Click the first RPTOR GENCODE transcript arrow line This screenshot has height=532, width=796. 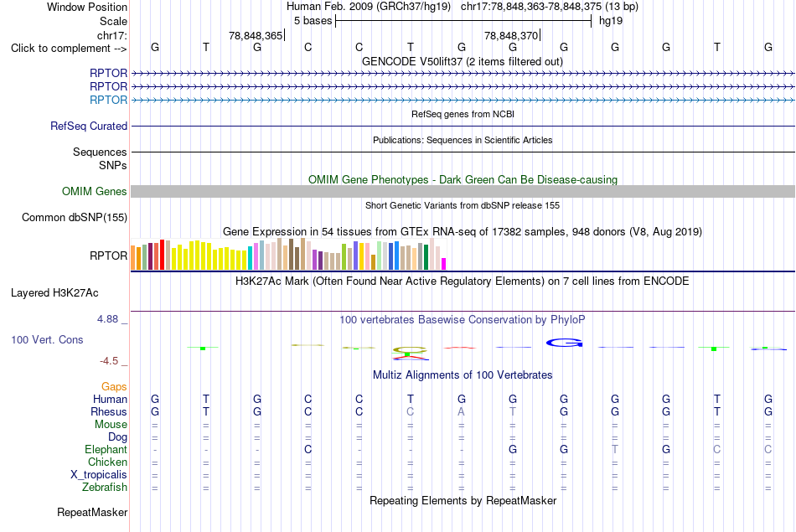click(463, 74)
